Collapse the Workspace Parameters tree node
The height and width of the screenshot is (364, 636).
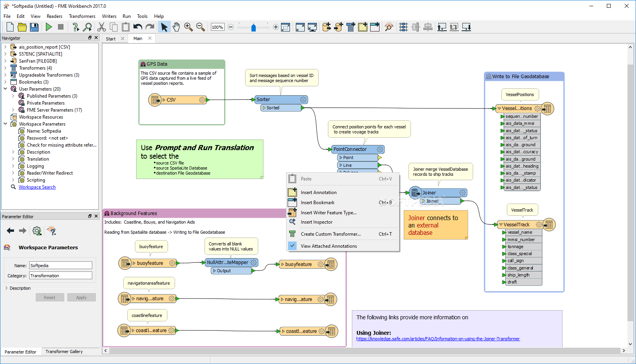(5, 124)
